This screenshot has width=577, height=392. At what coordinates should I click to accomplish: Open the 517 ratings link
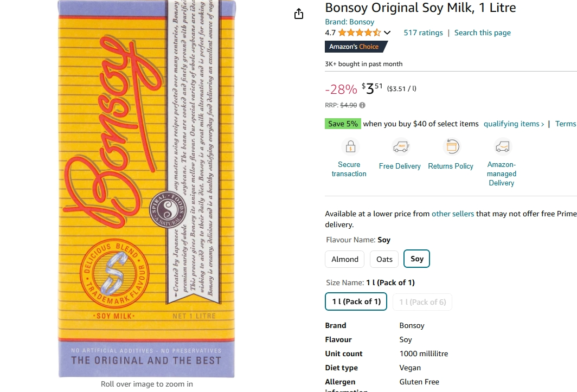(x=423, y=33)
